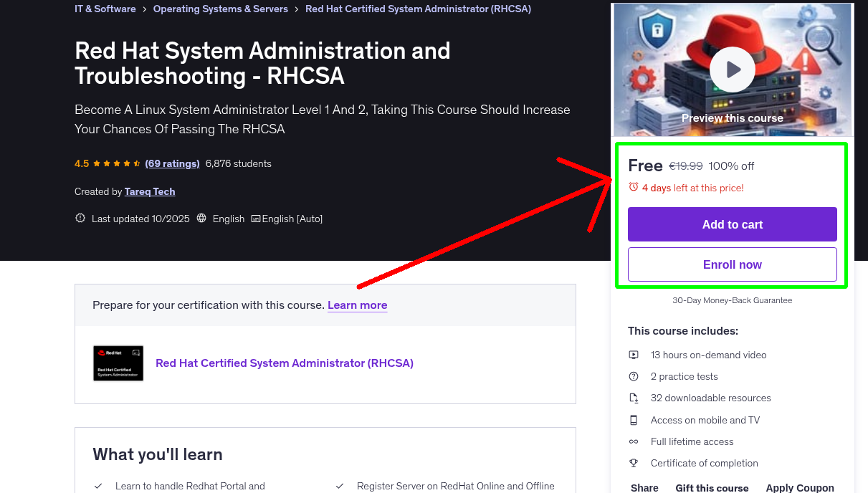Click the certificate of completion trophy icon

pos(634,463)
